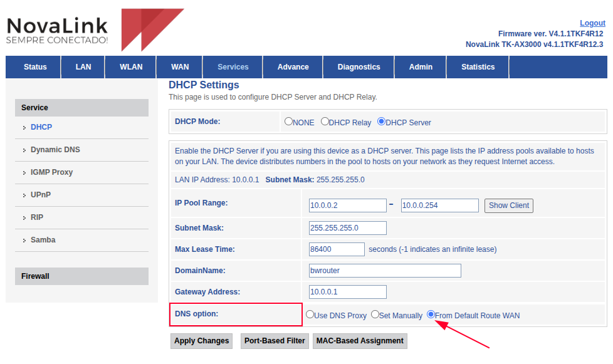The height and width of the screenshot is (364, 613).
Task: Choose From Default Route WAN option
Action: pos(431,315)
